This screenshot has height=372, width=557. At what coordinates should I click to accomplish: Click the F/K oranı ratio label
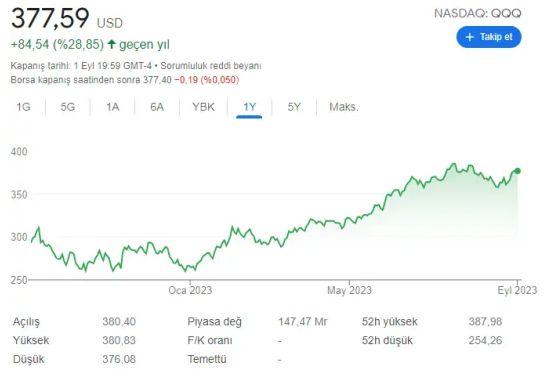tap(210, 340)
